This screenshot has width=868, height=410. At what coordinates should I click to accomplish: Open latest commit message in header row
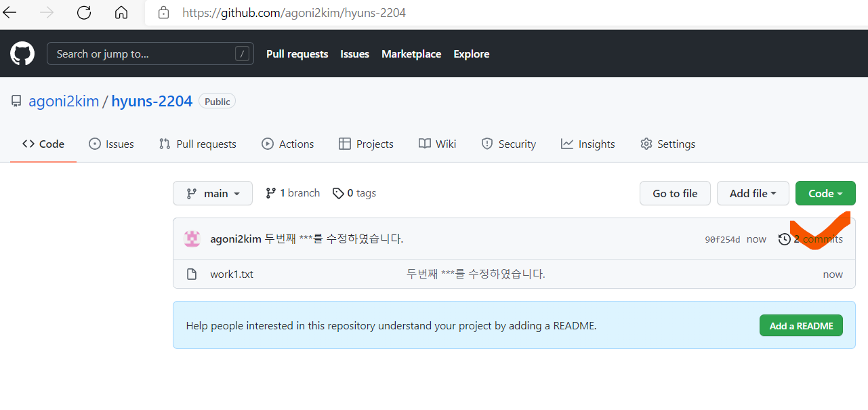(x=334, y=239)
